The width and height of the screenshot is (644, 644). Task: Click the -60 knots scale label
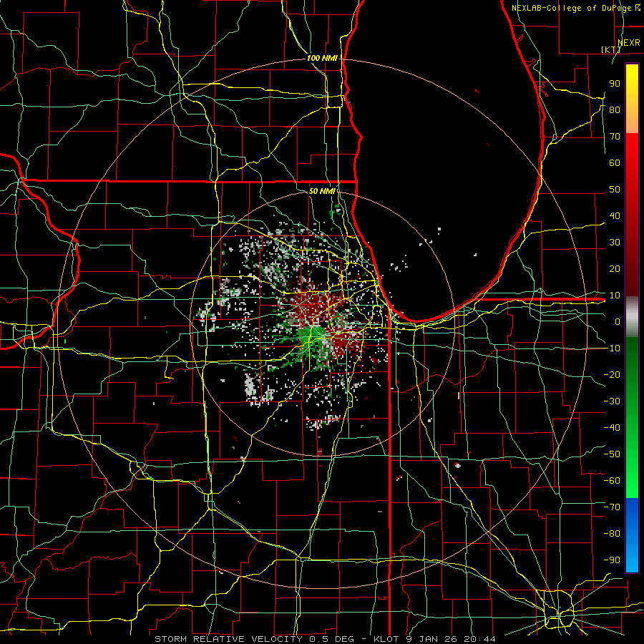[612, 481]
